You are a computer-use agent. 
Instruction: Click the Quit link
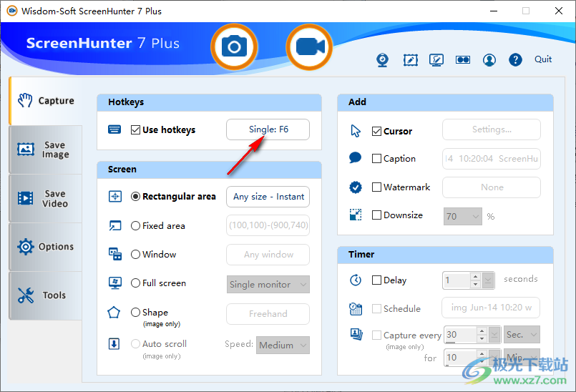(543, 59)
